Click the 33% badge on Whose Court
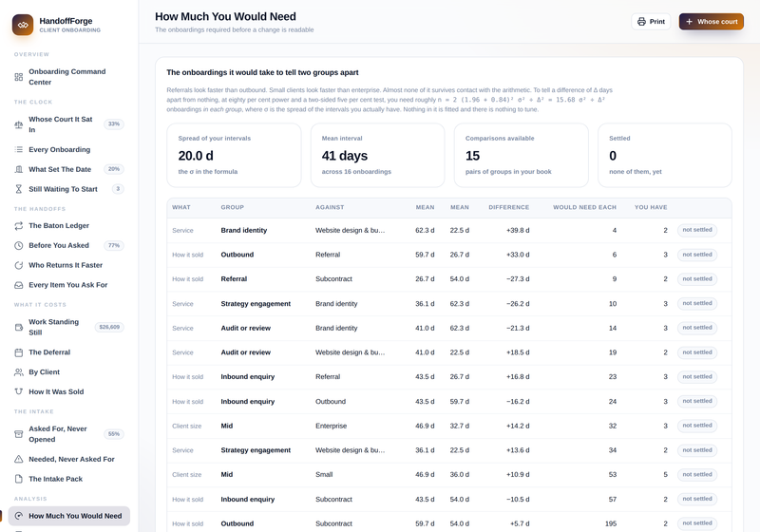 pyautogui.click(x=114, y=124)
